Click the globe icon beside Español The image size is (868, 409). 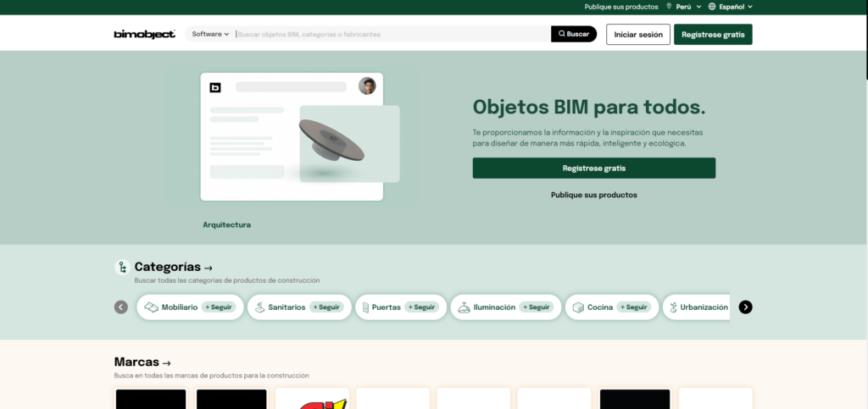(x=712, y=7)
